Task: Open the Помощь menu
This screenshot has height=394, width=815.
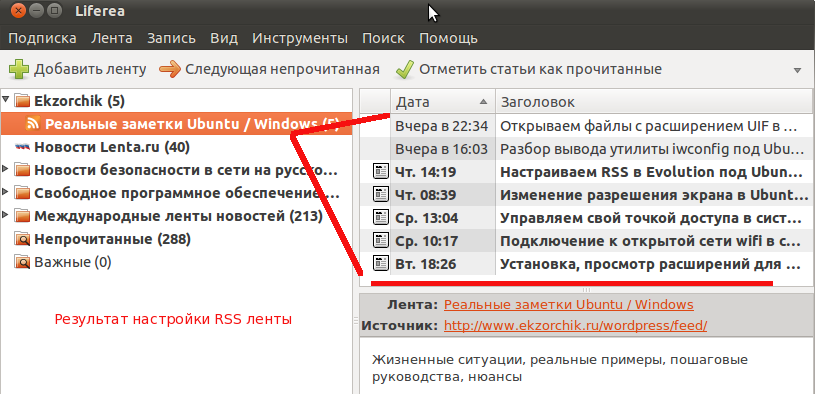Action: tap(449, 38)
